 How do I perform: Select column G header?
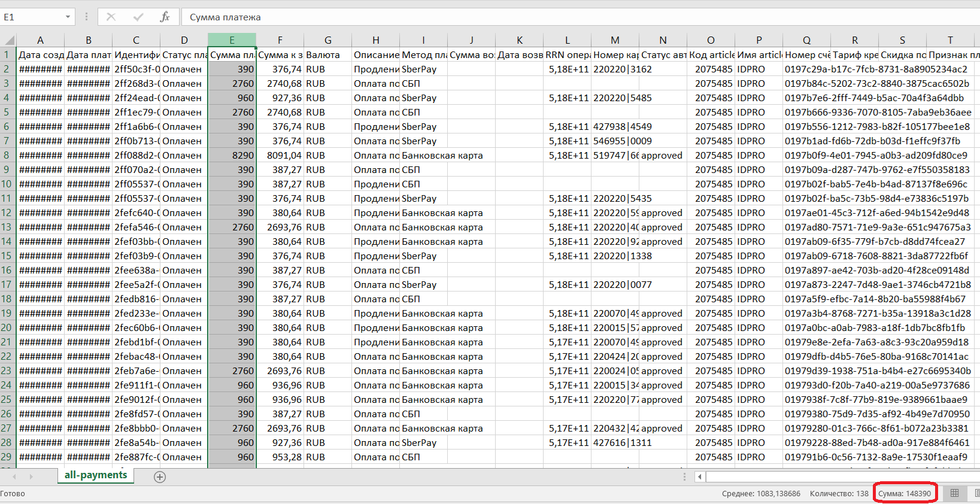pyautogui.click(x=327, y=40)
